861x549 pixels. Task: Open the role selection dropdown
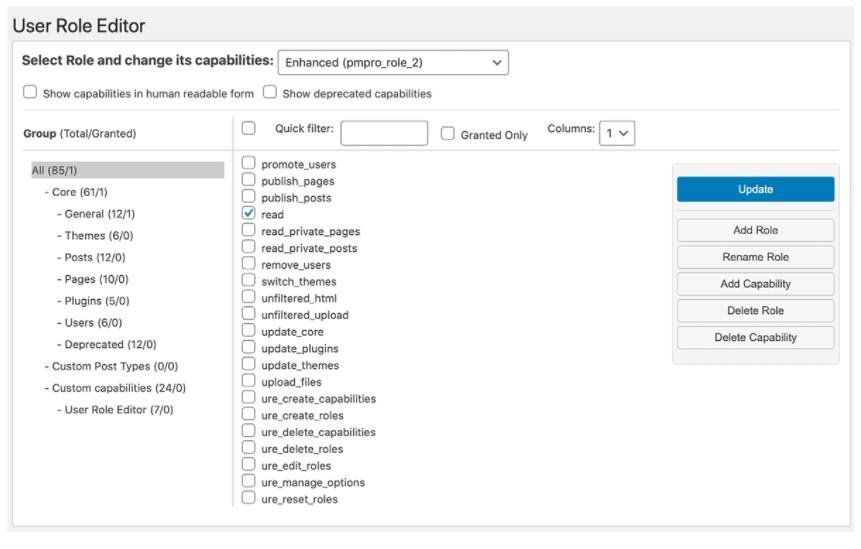click(x=393, y=63)
